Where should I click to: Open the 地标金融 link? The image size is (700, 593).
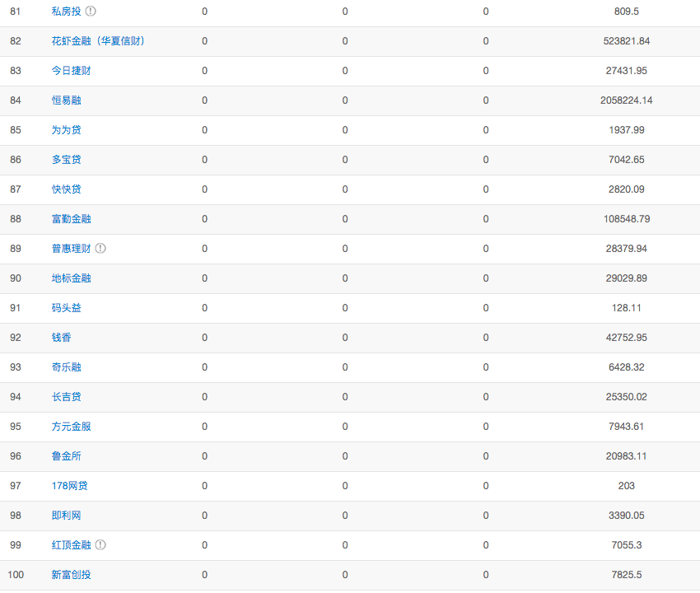coord(71,278)
